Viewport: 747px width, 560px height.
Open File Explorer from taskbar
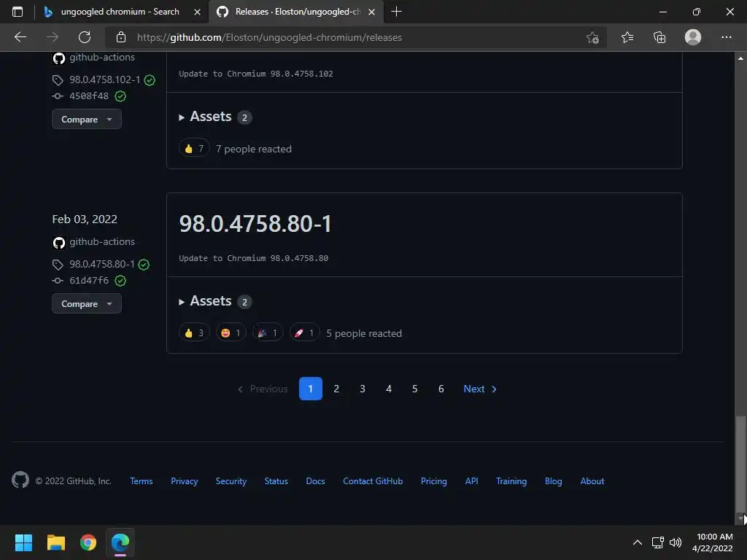coord(55,542)
